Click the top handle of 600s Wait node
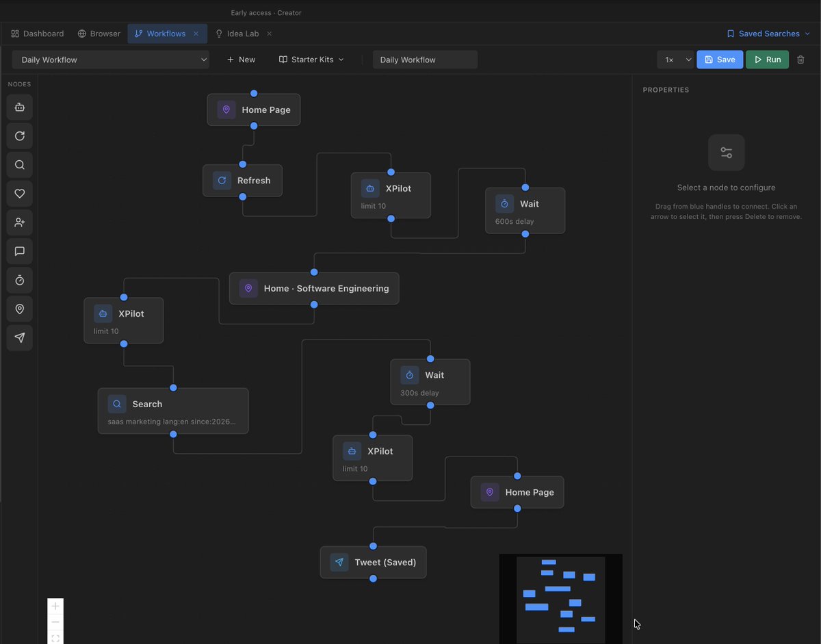Image resolution: width=821 pixels, height=644 pixels. (525, 188)
